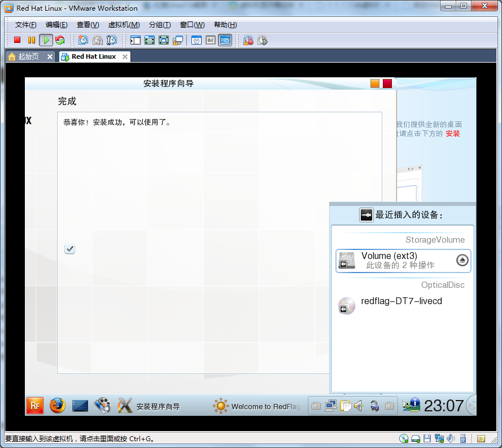Viewport: 502px width, 448px height.
Task: Suspend the VM with the pause icon
Action: click(32, 40)
